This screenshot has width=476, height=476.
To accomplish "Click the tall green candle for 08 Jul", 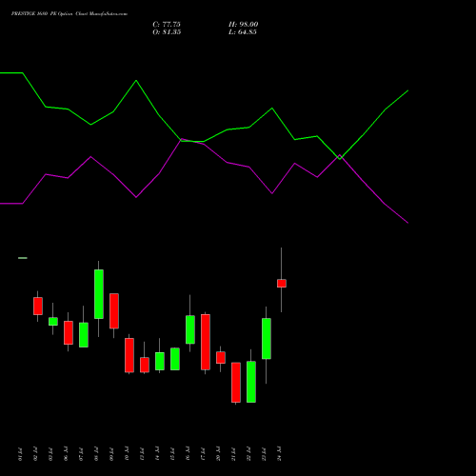I will point(99,294).
